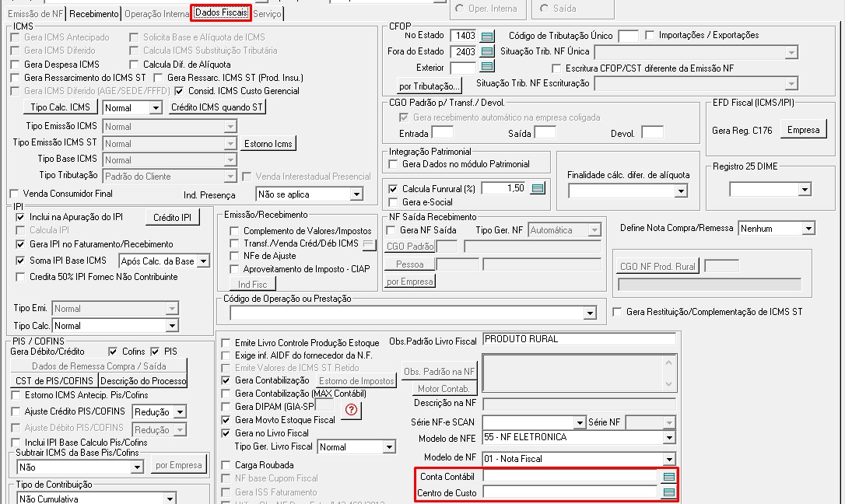Toggle Gera Contabilização checkbox
Screen dimensions: 845x504
click(226, 380)
